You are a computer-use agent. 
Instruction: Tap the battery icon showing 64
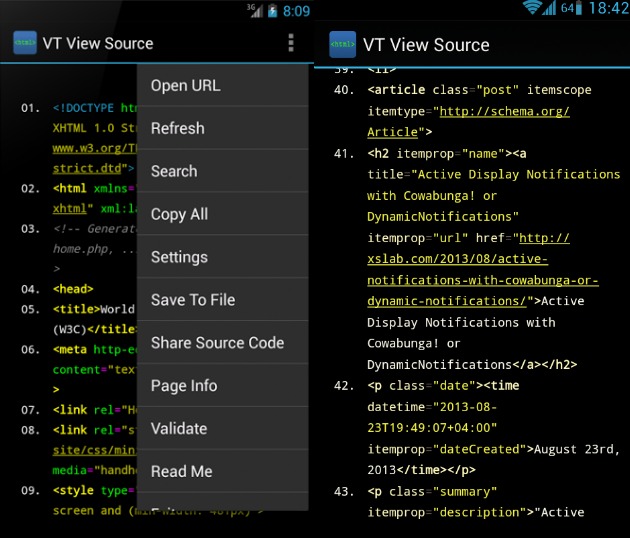(577, 9)
